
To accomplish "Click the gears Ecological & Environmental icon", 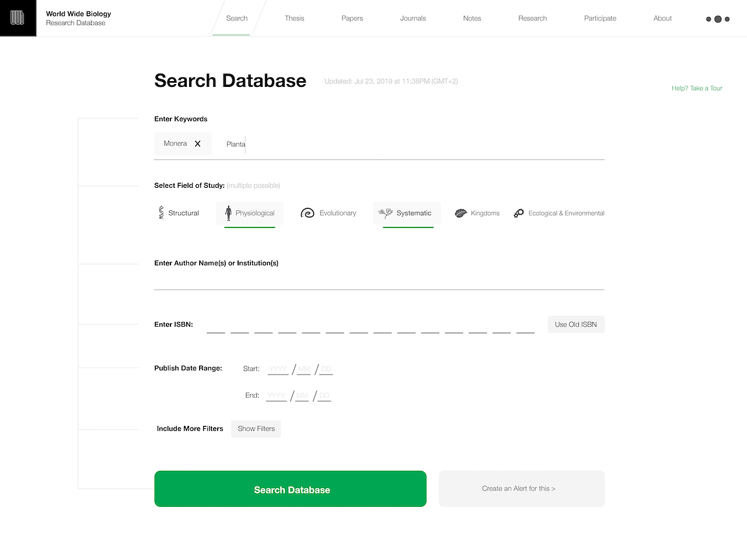I will coord(519,213).
